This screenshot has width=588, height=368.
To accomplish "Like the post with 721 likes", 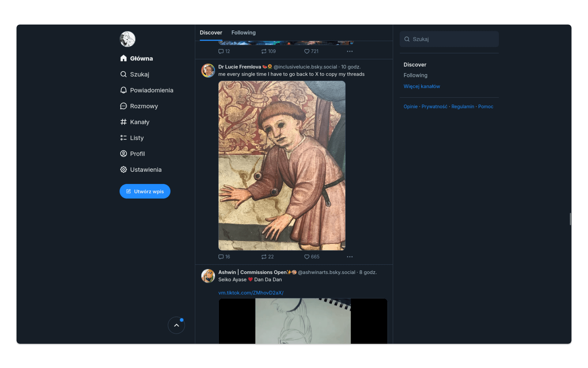I will (x=311, y=51).
